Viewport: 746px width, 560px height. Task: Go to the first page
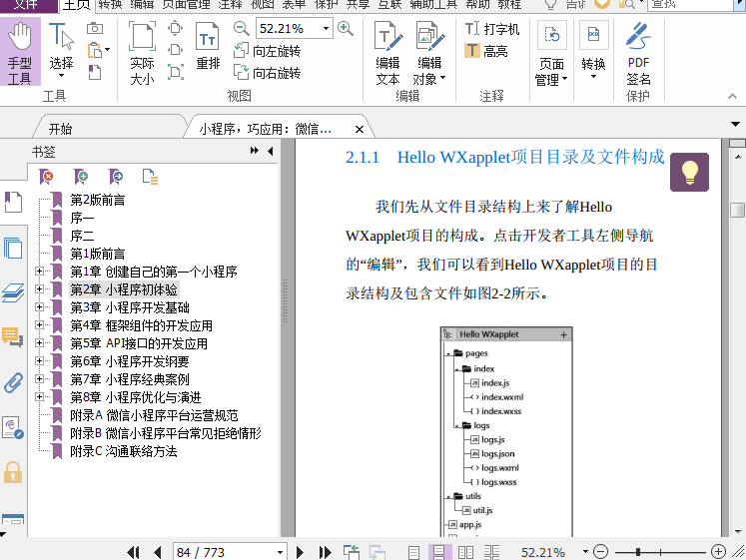pos(133,552)
